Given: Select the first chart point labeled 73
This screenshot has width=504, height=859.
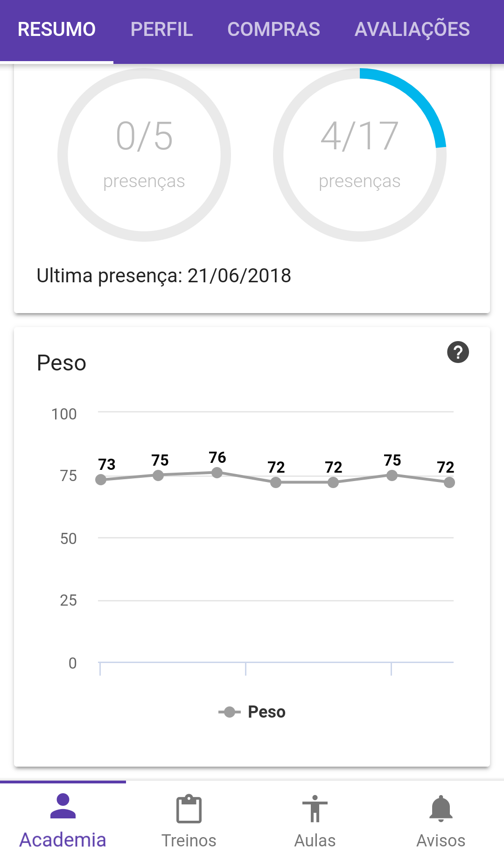Looking at the screenshot, I should click(101, 480).
